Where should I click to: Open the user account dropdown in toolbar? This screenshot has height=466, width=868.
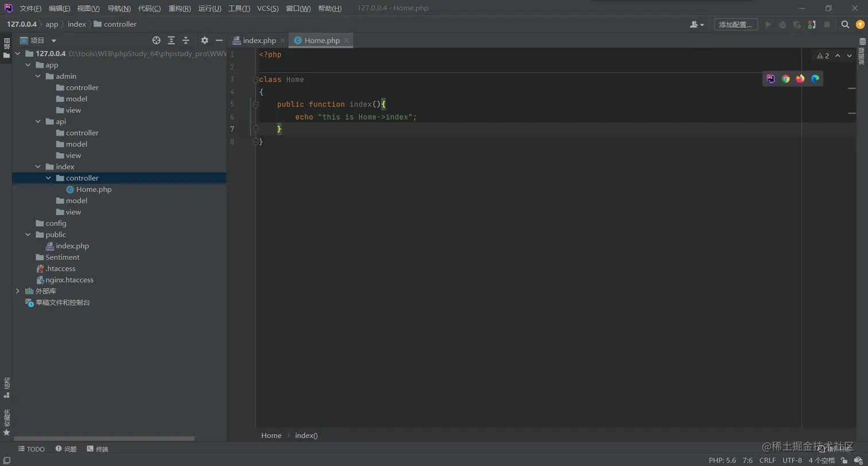pyautogui.click(x=697, y=25)
